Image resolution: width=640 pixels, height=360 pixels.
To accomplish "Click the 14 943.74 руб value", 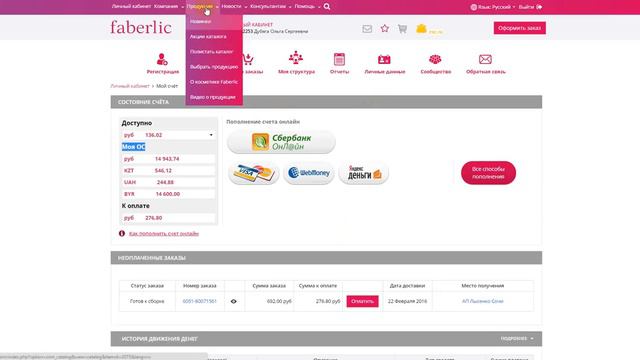I will (x=168, y=159).
